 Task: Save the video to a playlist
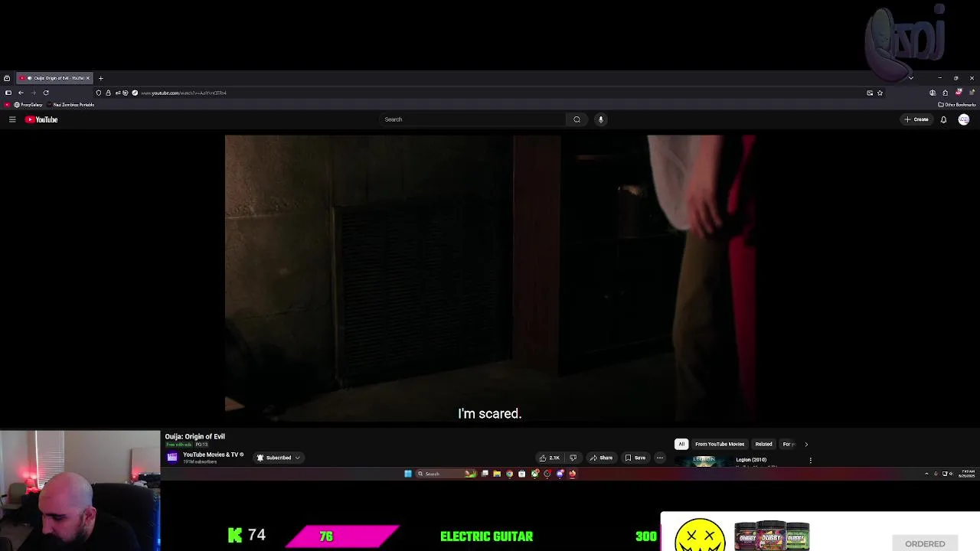tap(635, 458)
